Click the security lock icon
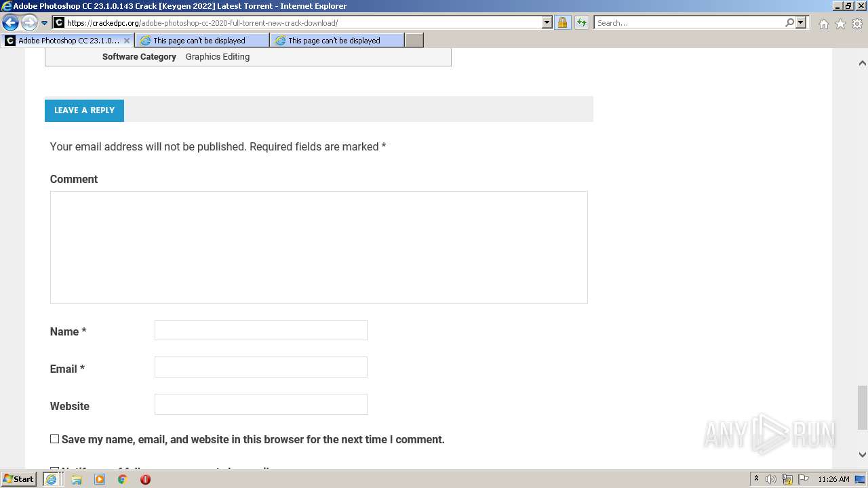 (562, 22)
